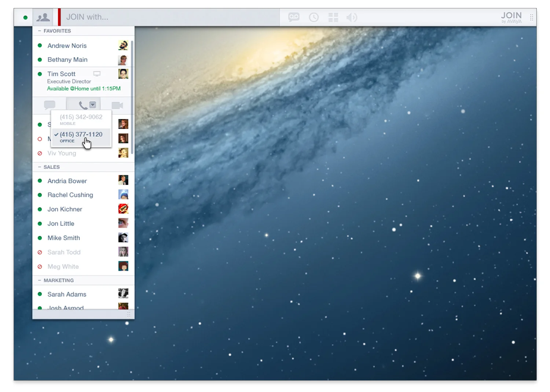
Task: Collapse the FAVORITES group
Action: point(40,31)
